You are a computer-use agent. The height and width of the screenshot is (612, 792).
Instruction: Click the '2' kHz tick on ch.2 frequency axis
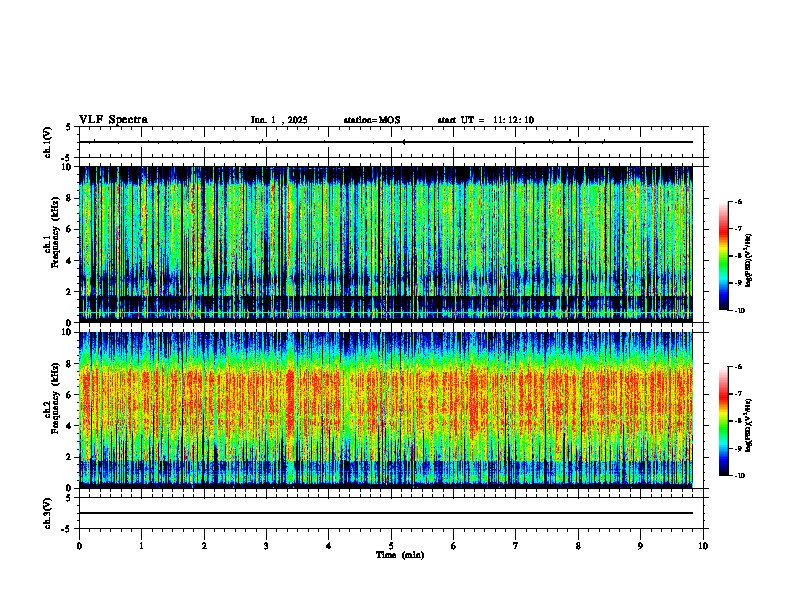[x=69, y=457]
